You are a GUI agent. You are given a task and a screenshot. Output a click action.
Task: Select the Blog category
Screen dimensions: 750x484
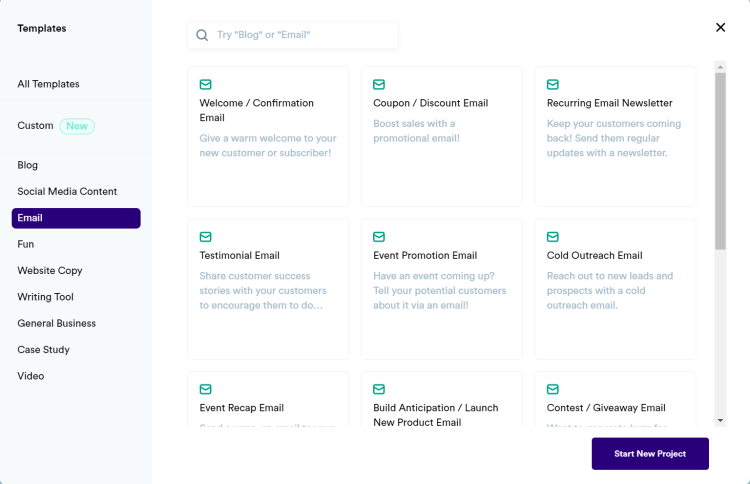pyautogui.click(x=28, y=165)
